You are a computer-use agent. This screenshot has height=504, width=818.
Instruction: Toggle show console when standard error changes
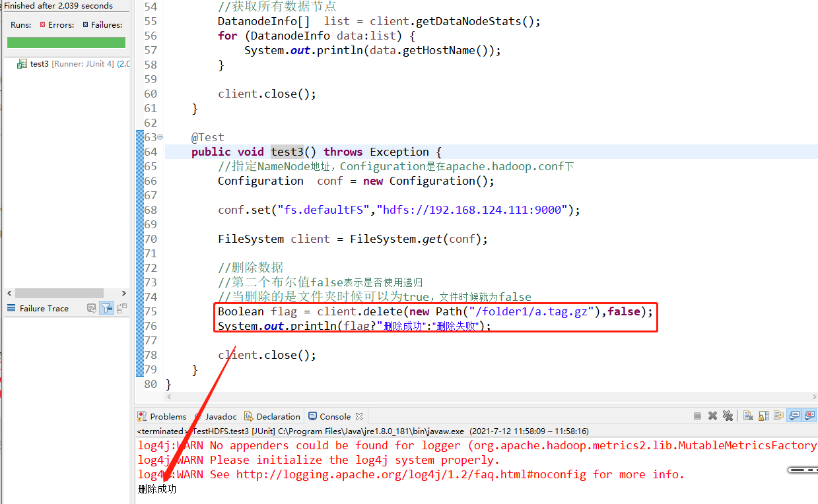(x=809, y=416)
